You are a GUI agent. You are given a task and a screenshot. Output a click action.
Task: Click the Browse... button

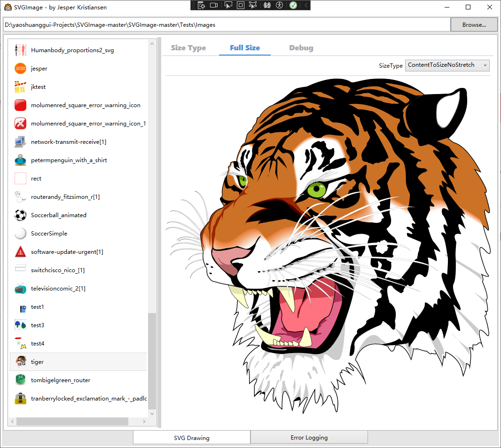(x=474, y=25)
